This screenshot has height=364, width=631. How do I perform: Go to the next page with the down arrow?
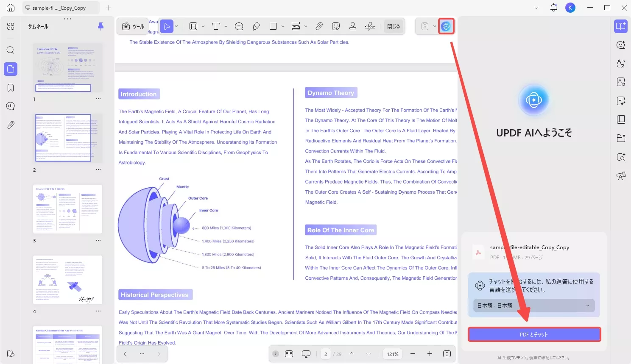[368, 354]
